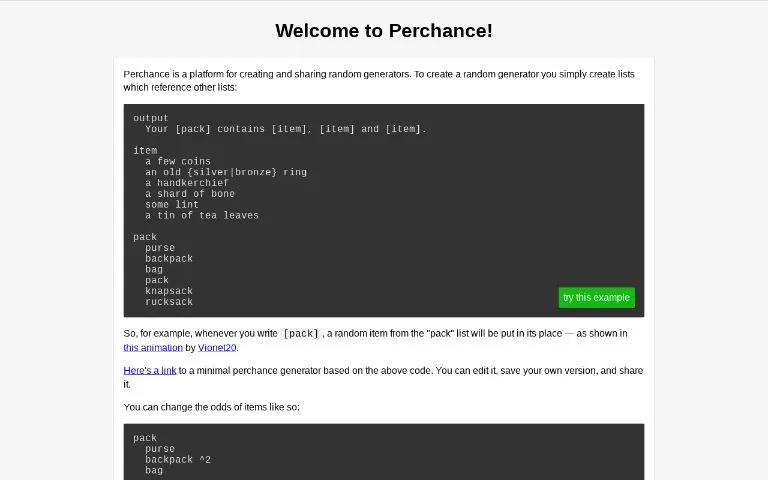
Task: Click the 'backpack ^2' line in second code block
Action: [x=178, y=459]
